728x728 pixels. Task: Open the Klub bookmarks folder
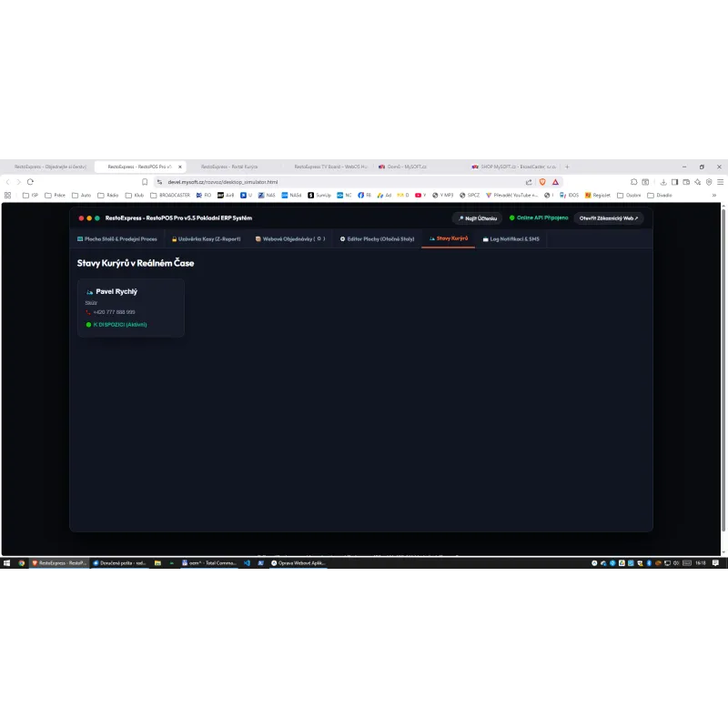click(135, 196)
